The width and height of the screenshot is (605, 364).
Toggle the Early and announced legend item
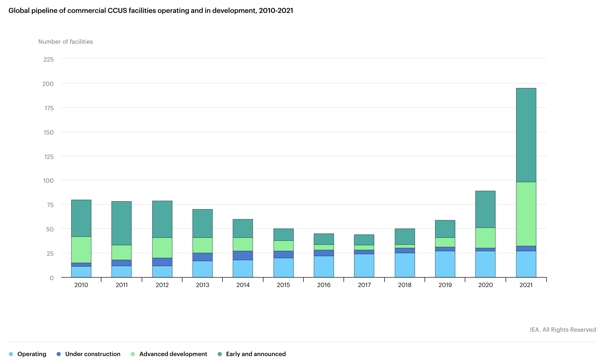256,354
